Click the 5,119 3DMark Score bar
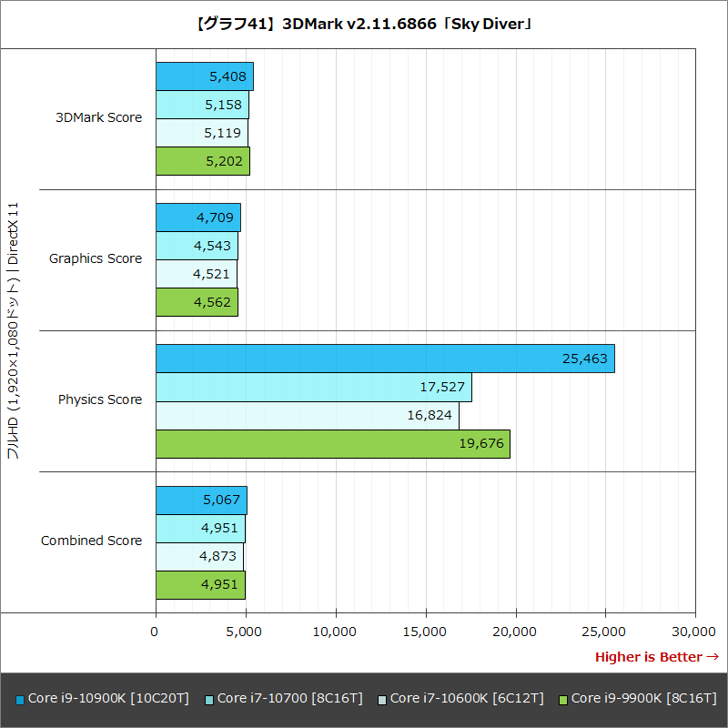728x728 pixels. [202, 133]
